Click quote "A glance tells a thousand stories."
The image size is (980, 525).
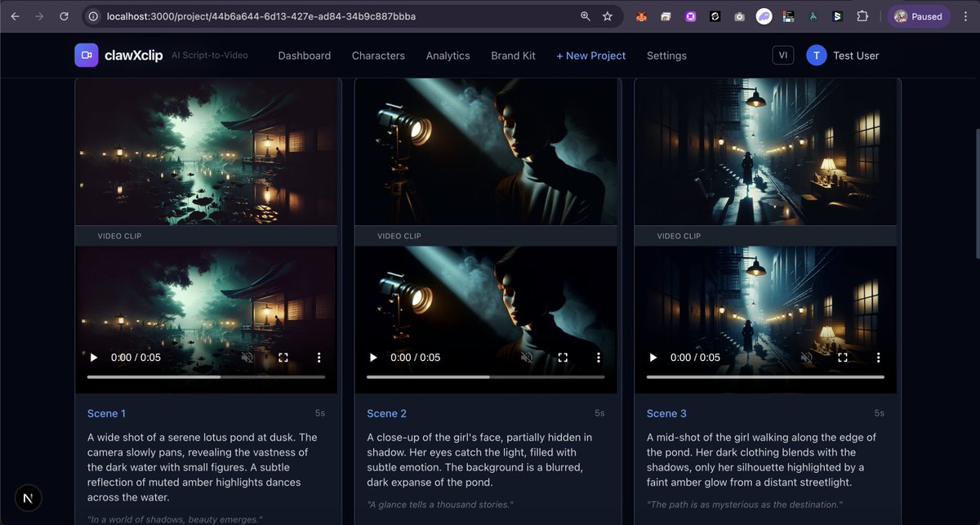coord(440,505)
